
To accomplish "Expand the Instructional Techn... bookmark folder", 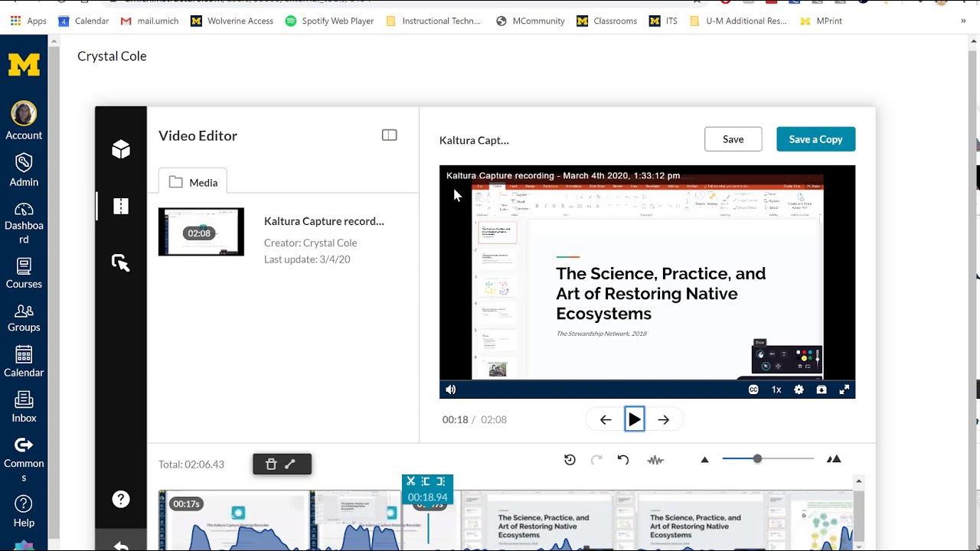I will click(x=433, y=21).
